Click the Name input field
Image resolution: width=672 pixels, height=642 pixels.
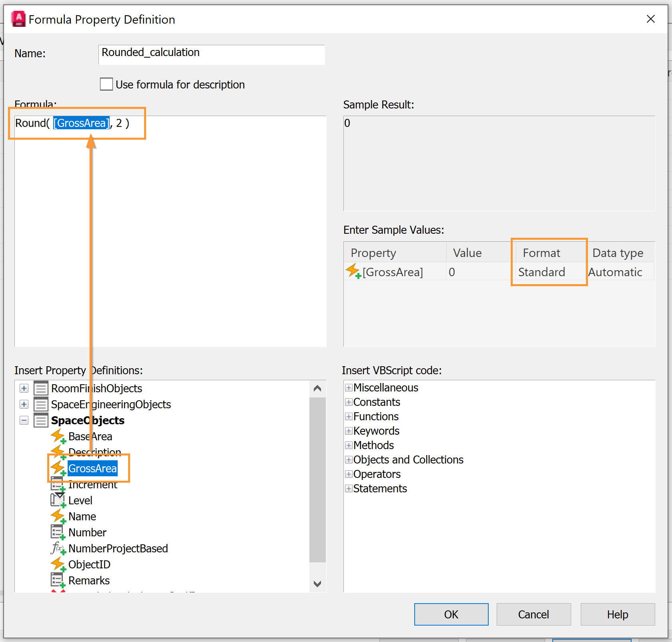(212, 54)
